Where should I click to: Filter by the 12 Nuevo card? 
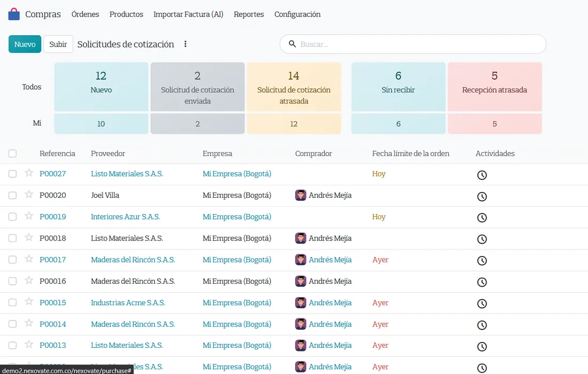101,87
